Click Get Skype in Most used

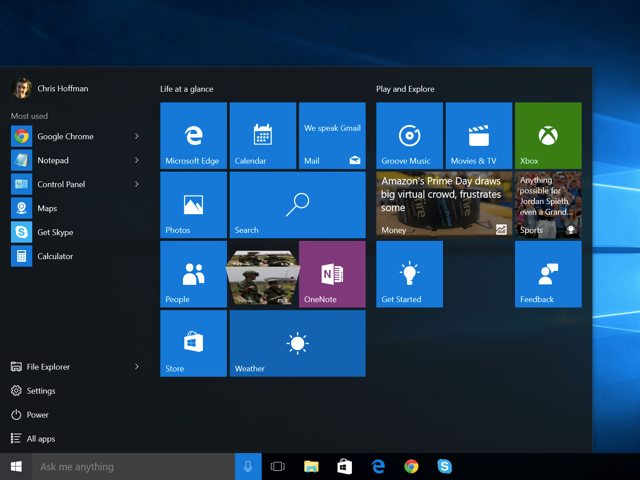coord(77,232)
